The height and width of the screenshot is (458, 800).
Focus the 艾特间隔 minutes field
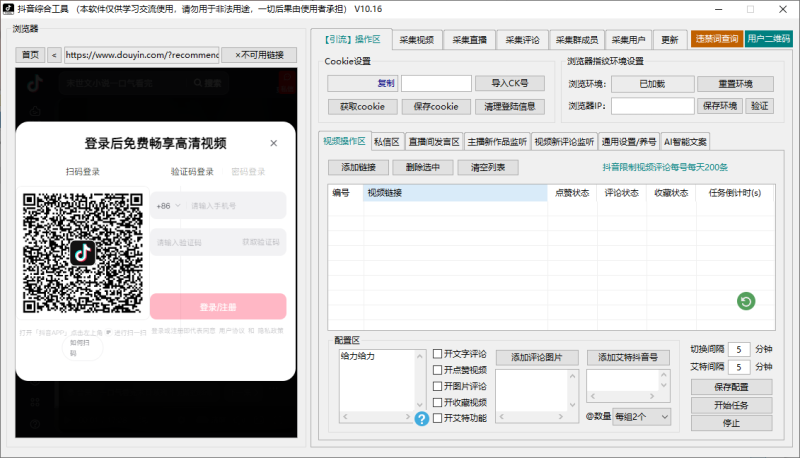[x=739, y=367]
